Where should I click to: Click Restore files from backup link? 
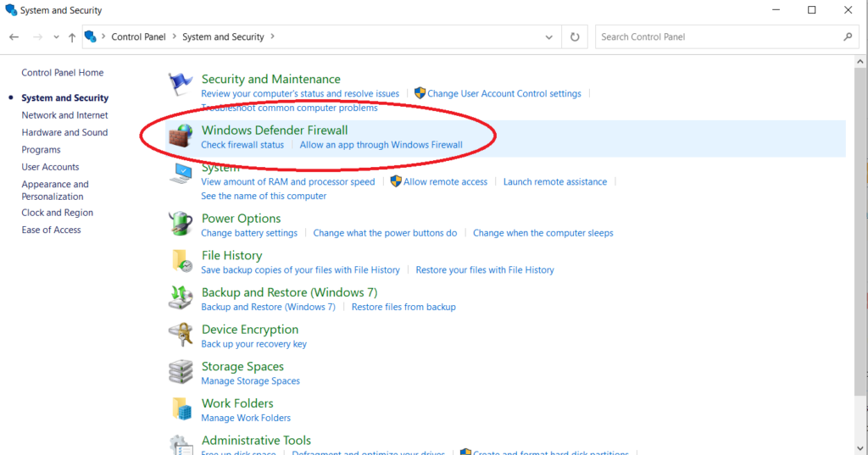(403, 307)
